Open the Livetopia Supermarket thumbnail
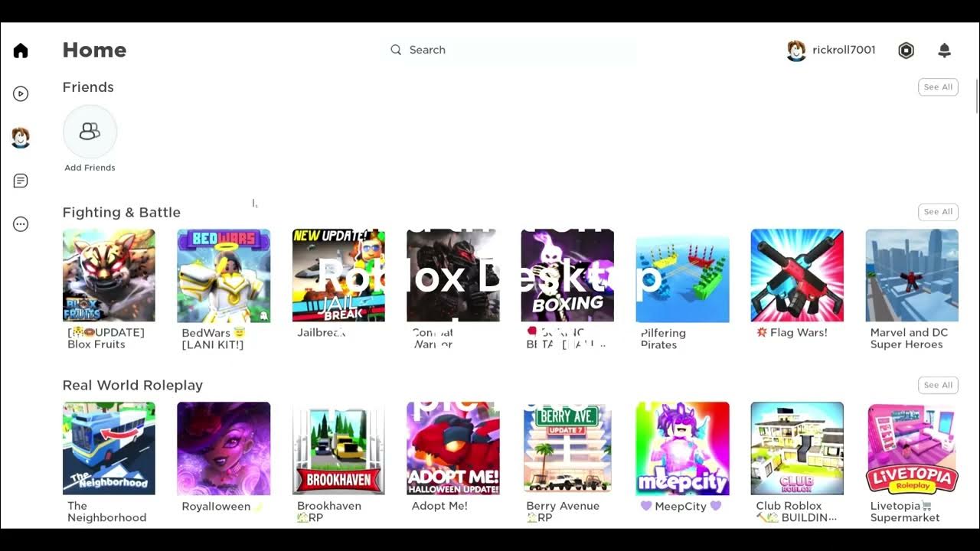Screen dimensions: 980x551 pos(912,448)
